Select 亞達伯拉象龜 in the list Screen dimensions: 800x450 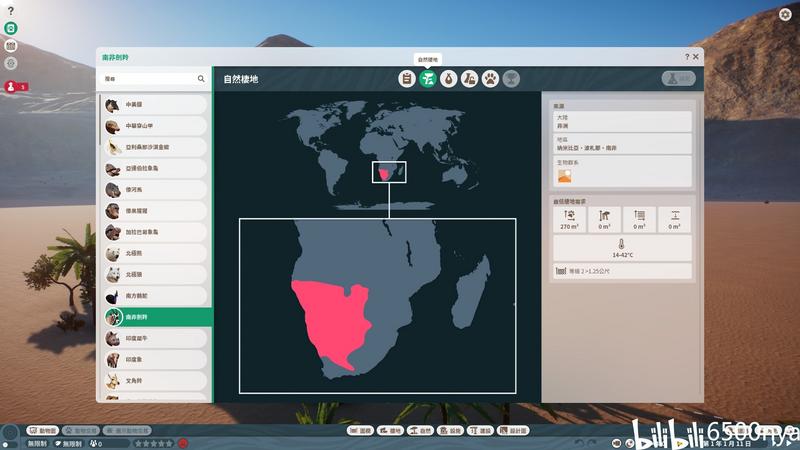155,168
